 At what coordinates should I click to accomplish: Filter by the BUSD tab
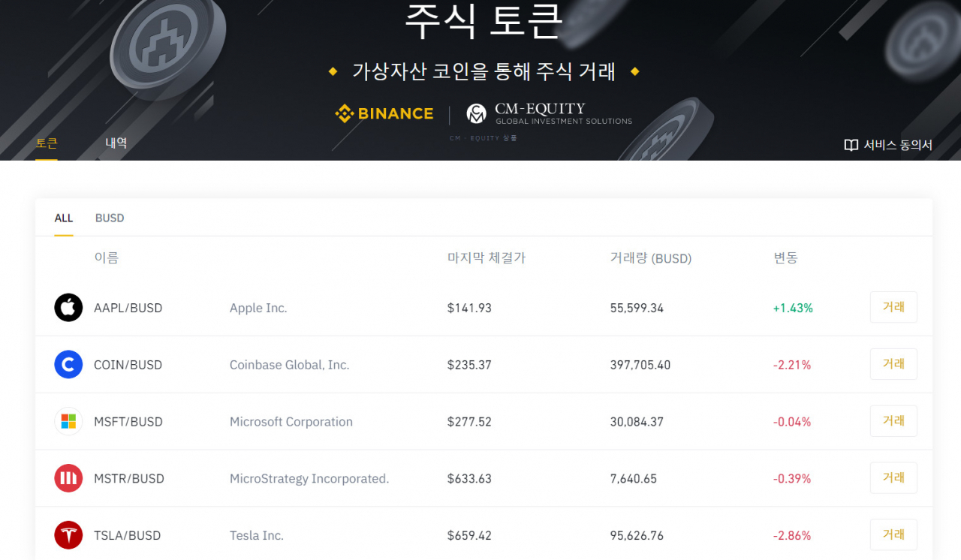110,218
